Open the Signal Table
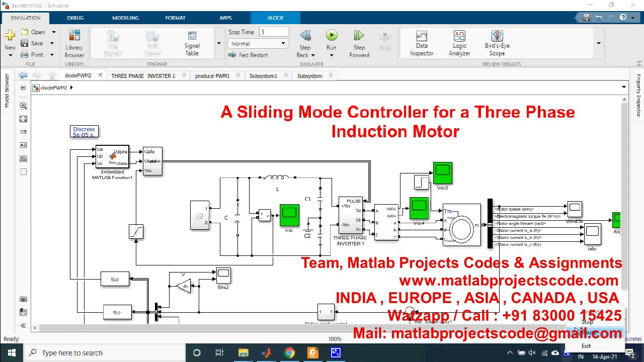Image resolution: width=644 pixels, height=362 pixels. [x=192, y=44]
